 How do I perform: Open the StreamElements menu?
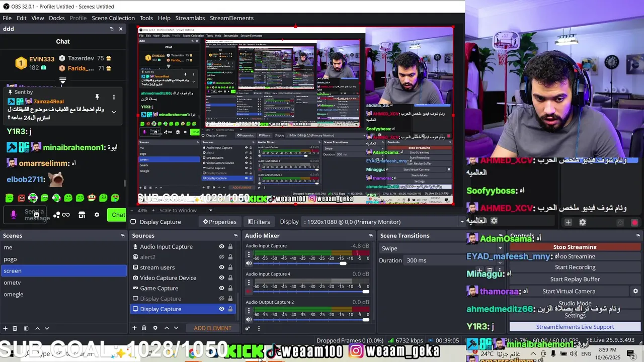click(231, 18)
